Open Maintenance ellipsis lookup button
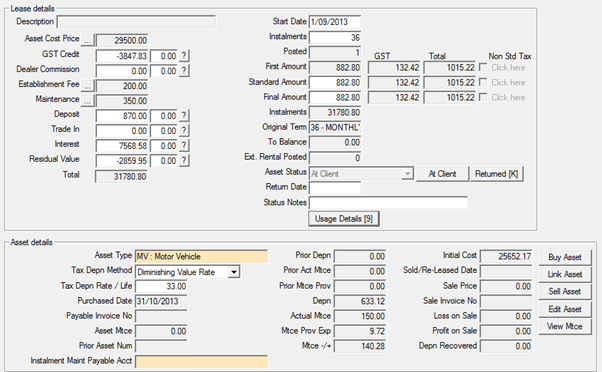Viewport: 602px width, 372px height. coord(88,101)
